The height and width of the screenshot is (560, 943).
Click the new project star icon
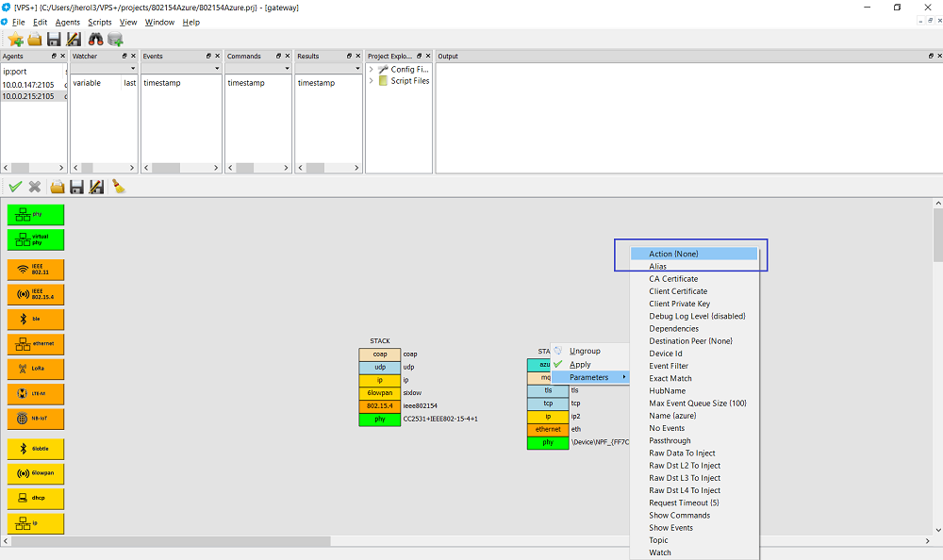[15, 39]
